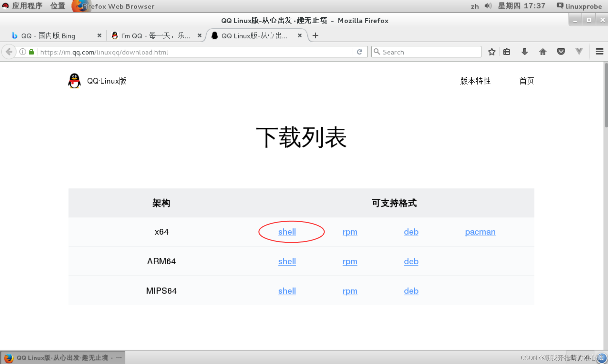Screen dimensions: 608x364
Task: Open the 版本特性 navigation link
Action: point(475,81)
